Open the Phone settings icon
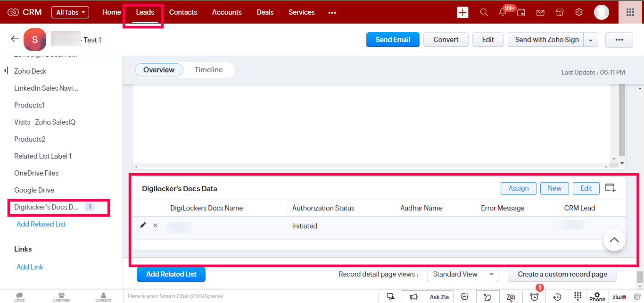644x303 pixels. point(597,296)
